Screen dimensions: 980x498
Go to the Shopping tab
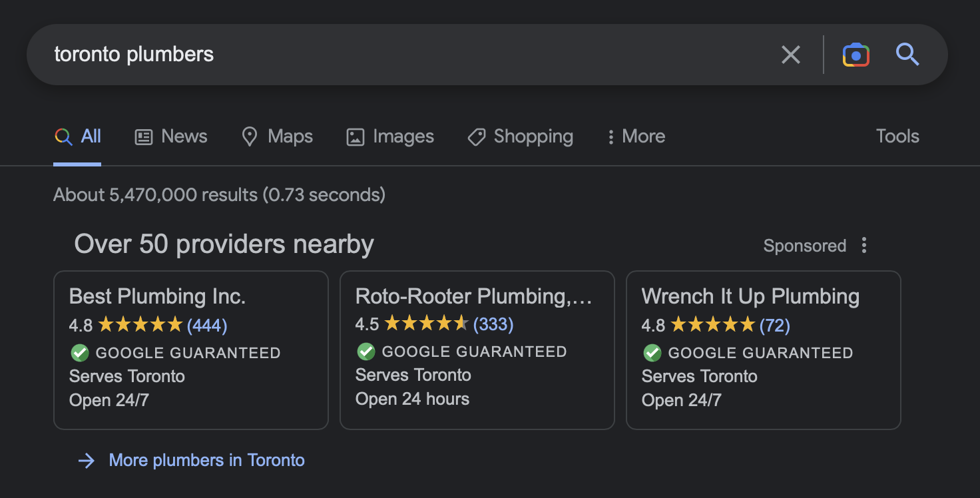(x=520, y=136)
